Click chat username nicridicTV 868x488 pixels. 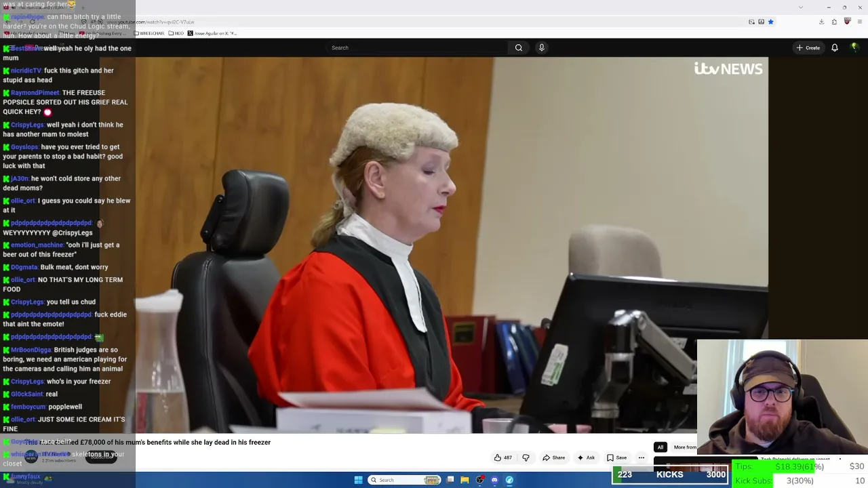[26, 70]
